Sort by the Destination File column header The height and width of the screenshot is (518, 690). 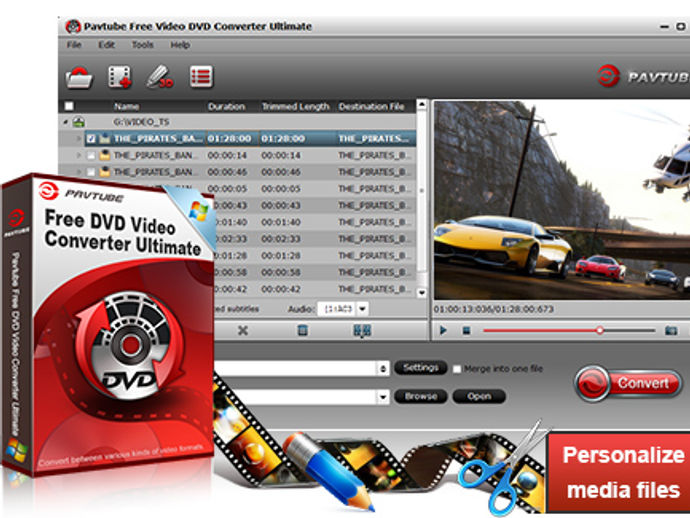[371, 107]
